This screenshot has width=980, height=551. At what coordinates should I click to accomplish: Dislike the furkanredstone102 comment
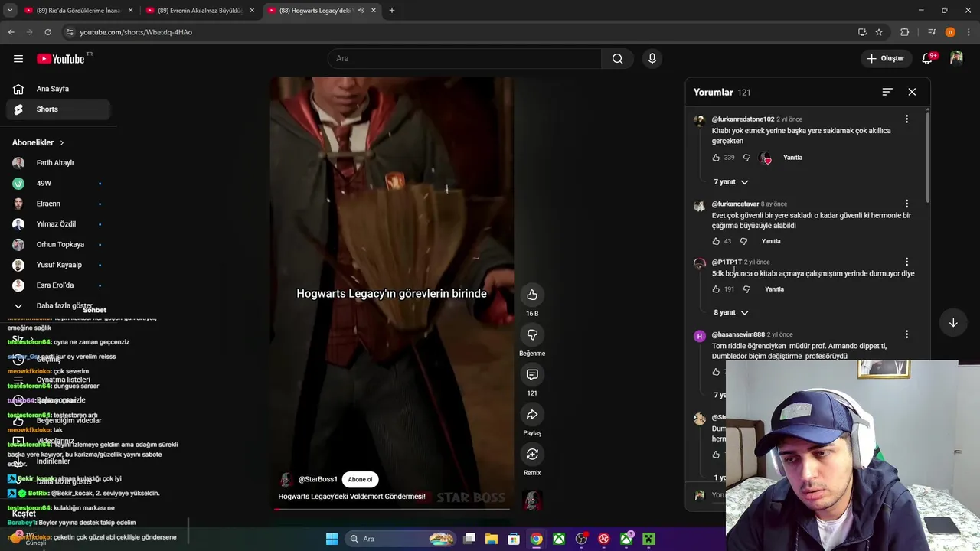click(746, 158)
